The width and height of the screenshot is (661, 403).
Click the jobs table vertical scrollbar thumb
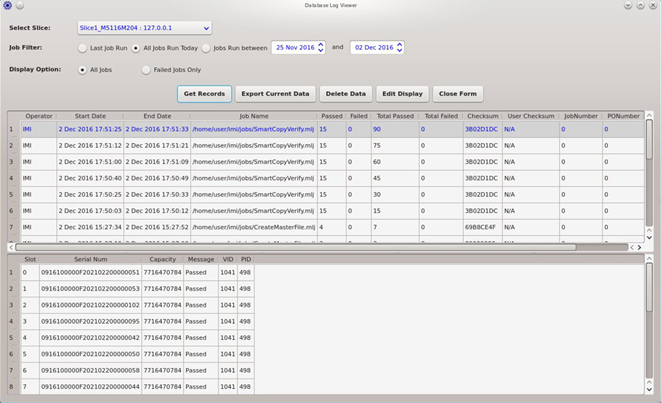point(649,140)
